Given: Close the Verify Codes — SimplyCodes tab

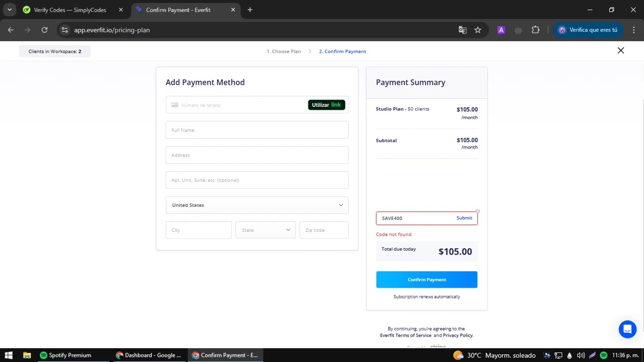Looking at the screenshot, I should [121, 9].
